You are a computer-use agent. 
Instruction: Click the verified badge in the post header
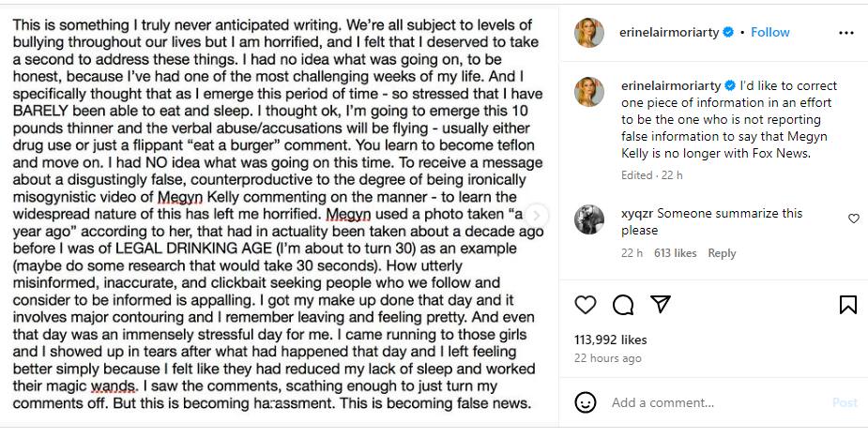726,32
